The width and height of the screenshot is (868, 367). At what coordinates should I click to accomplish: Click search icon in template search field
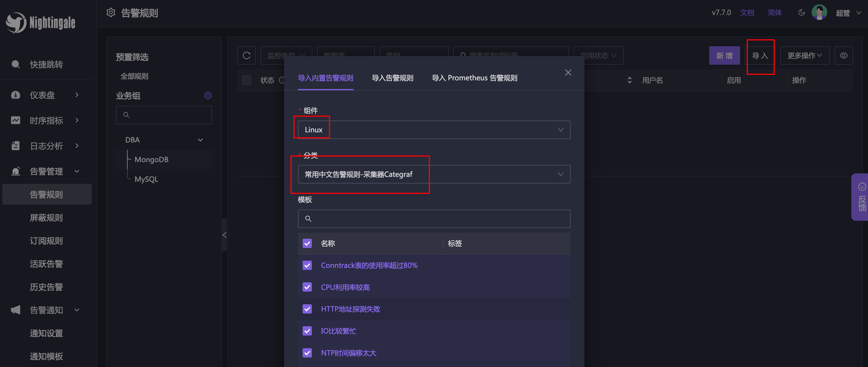[x=308, y=218]
